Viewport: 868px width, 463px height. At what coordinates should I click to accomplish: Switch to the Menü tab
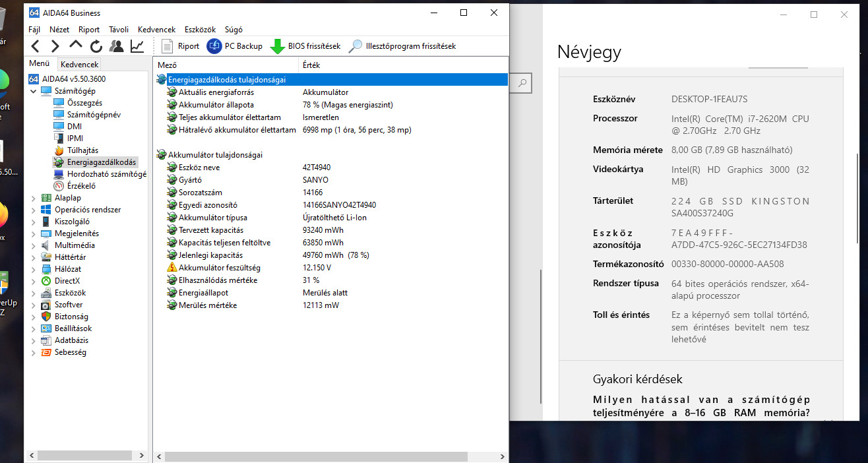point(40,64)
